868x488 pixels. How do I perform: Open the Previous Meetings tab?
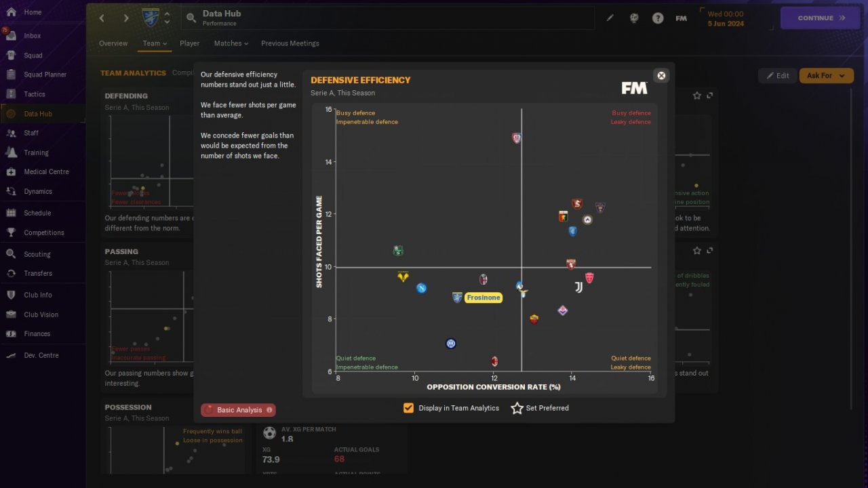pos(290,43)
